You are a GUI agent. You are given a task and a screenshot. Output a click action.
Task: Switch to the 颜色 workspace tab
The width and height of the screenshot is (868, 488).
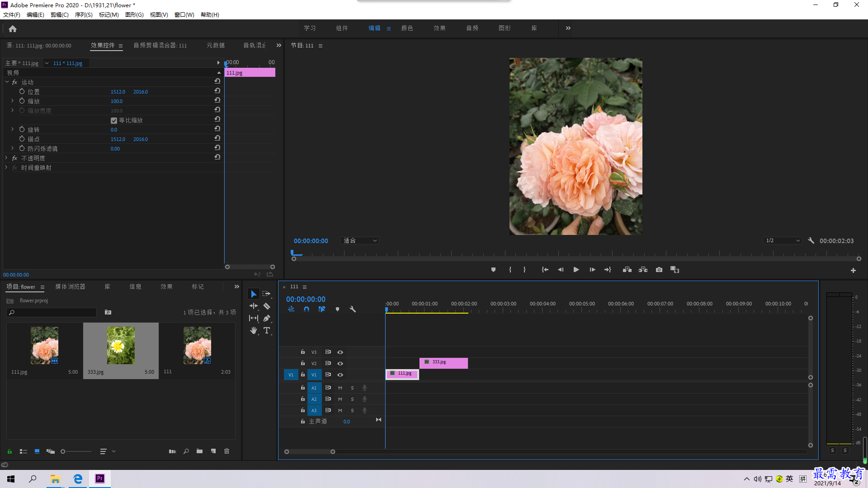point(407,28)
